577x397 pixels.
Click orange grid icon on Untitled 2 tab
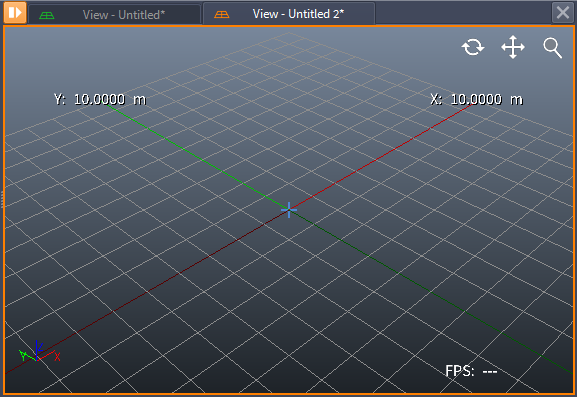point(222,14)
